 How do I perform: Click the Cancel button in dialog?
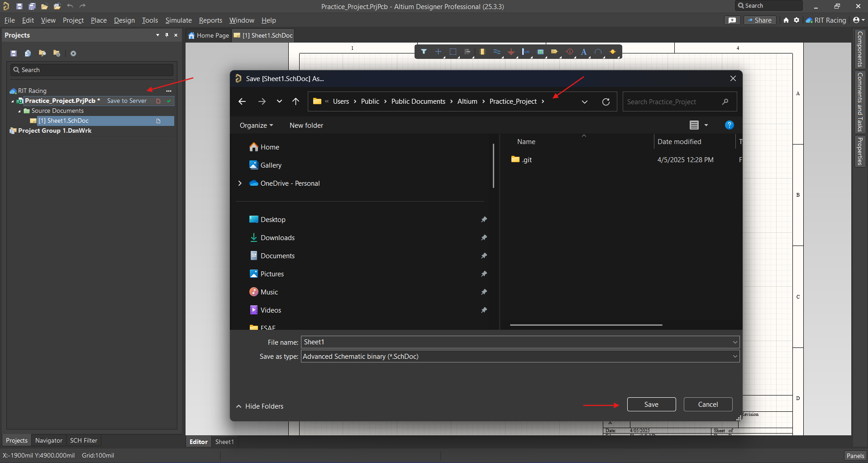708,405
